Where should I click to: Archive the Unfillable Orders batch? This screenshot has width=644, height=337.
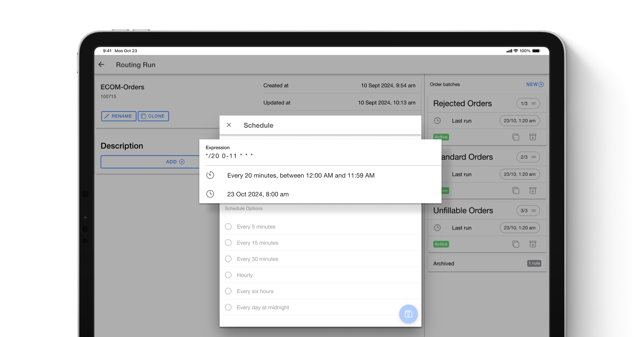click(x=533, y=244)
